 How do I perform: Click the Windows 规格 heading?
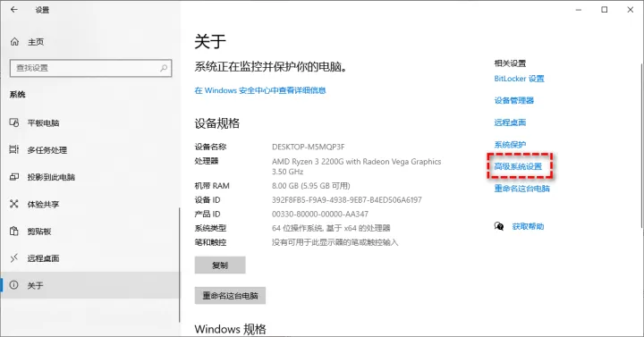231,329
